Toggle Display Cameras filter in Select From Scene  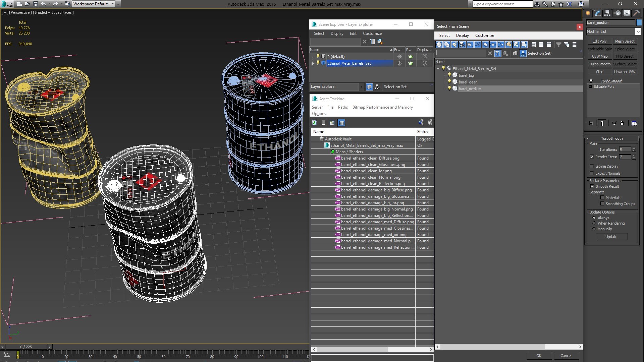click(x=462, y=45)
